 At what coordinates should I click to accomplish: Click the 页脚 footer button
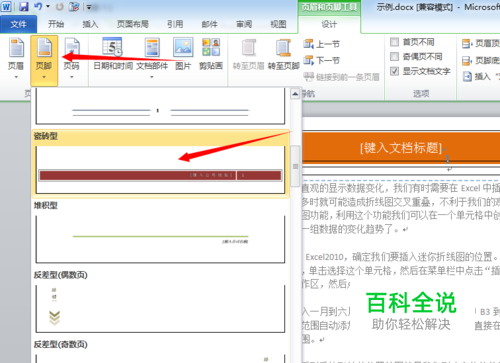pos(44,61)
